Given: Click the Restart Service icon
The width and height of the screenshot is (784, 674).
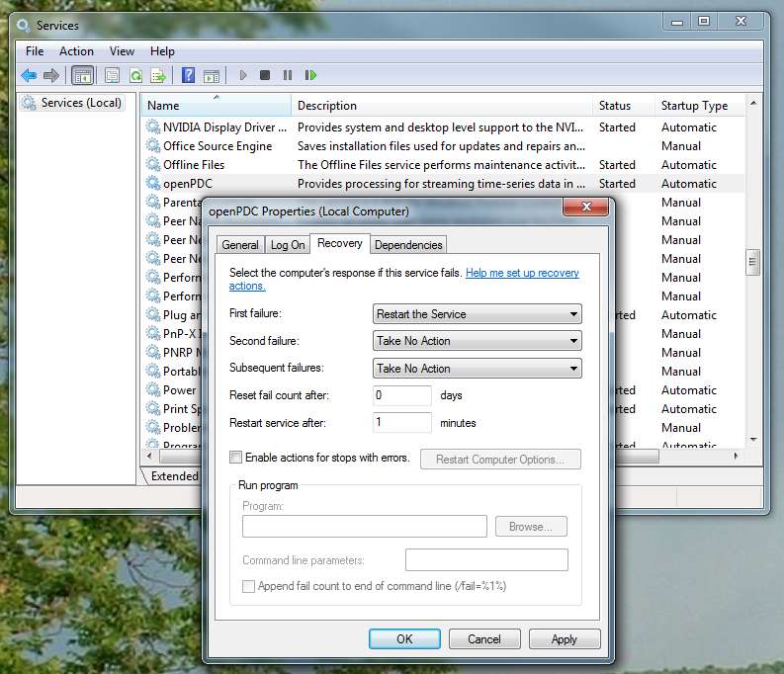Looking at the screenshot, I should pos(310,75).
